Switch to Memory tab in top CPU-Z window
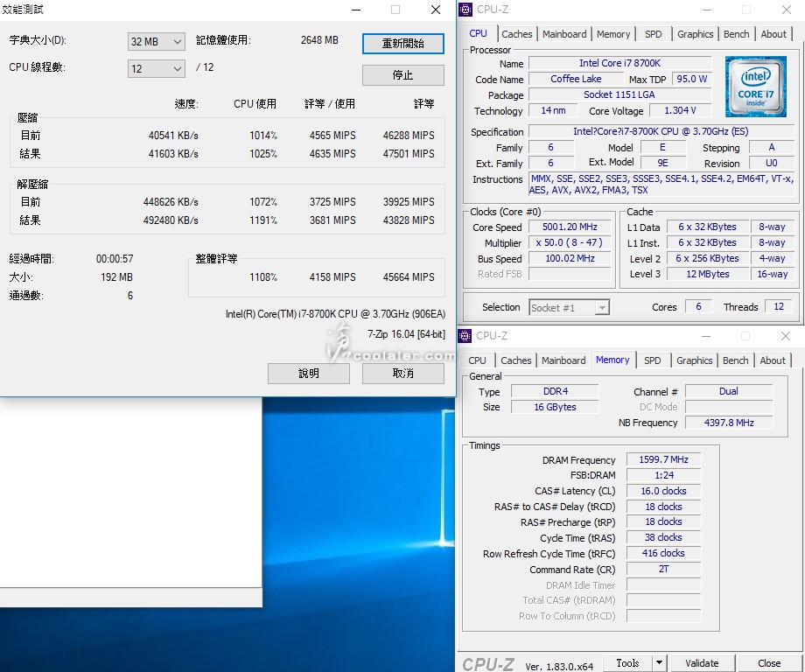 click(x=613, y=34)
